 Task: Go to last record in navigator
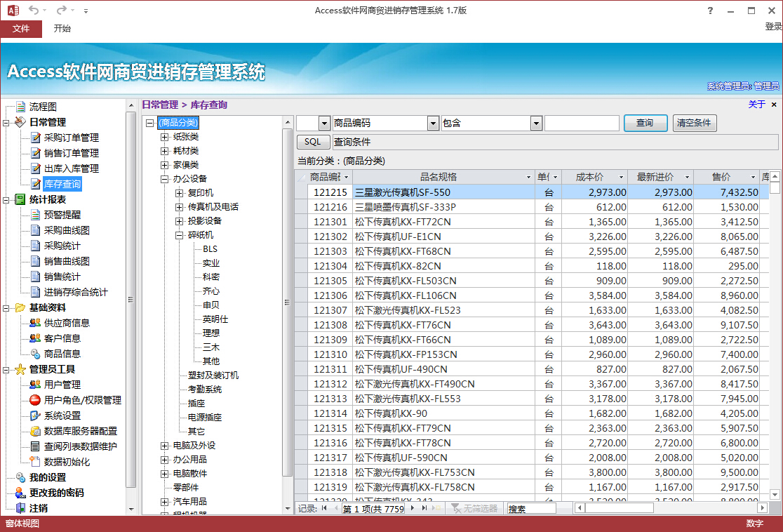click(424, 508)
